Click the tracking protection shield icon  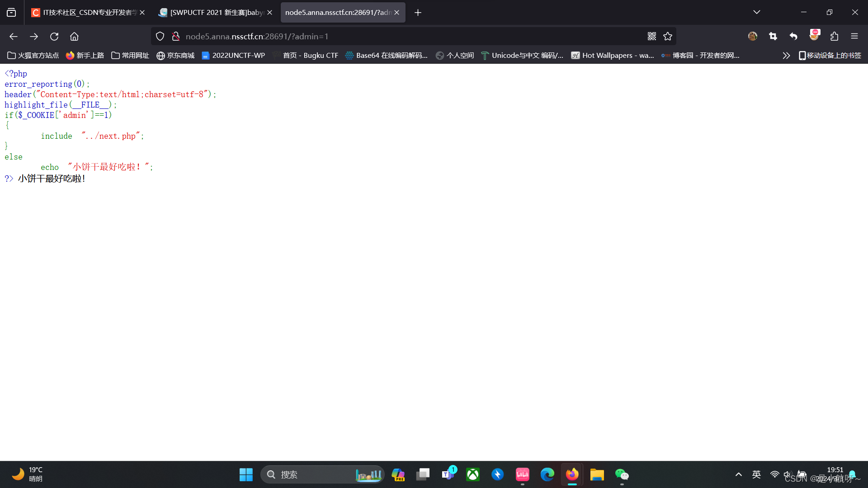160,37
